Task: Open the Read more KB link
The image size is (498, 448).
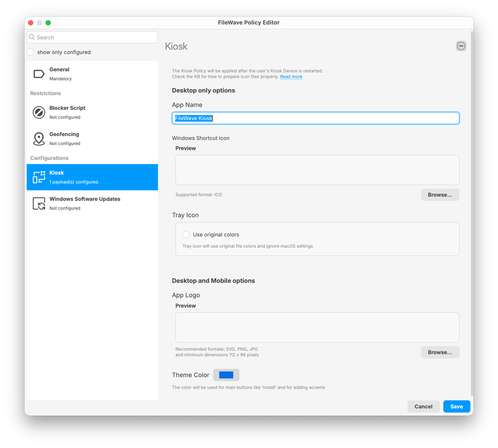Action: tap(291, 77)
